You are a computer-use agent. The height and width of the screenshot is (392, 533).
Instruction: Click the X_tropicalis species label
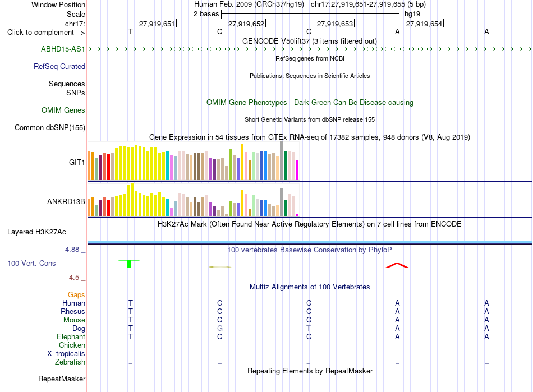point(66,354)
